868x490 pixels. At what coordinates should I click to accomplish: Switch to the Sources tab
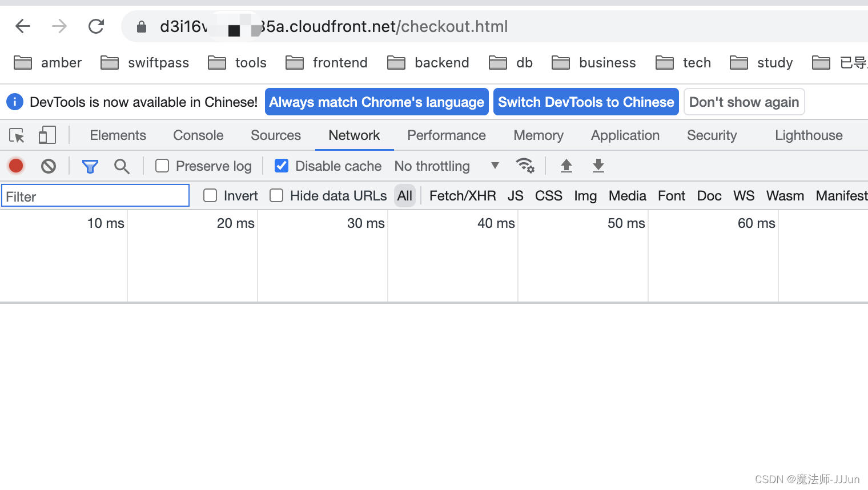point(276,135)
